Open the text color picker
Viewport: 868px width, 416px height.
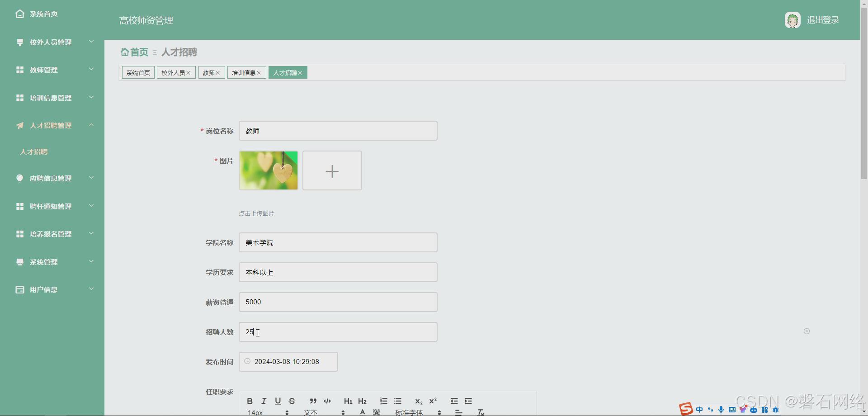[362, 412]
